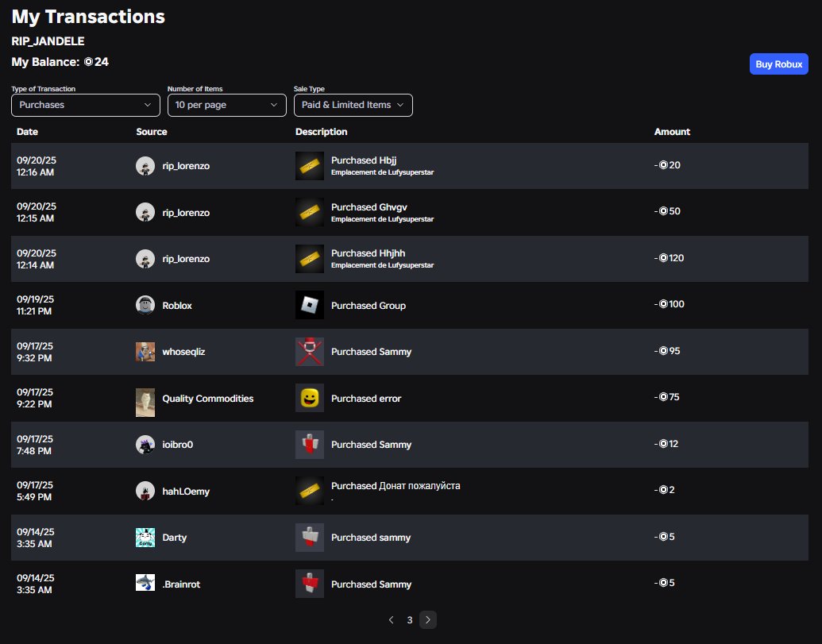Click yellow smiley head for Purchased error
The width and height of the screenshot is (822, 644).
tap(309, 399)
